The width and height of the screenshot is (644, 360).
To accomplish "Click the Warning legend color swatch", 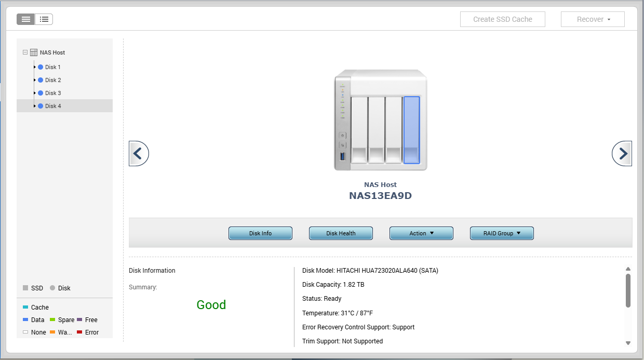I will click(x=52, y=332).
